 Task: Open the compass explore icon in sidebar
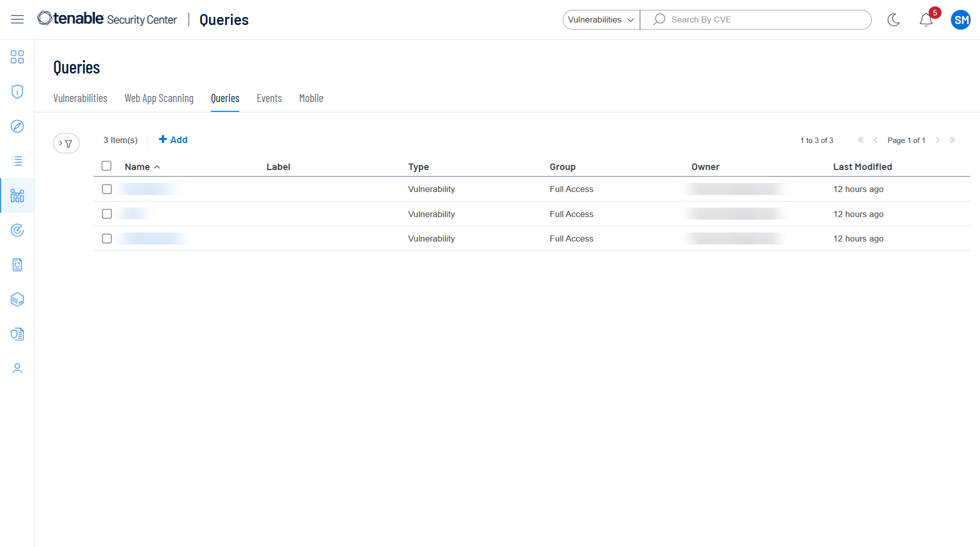(17, 126)
